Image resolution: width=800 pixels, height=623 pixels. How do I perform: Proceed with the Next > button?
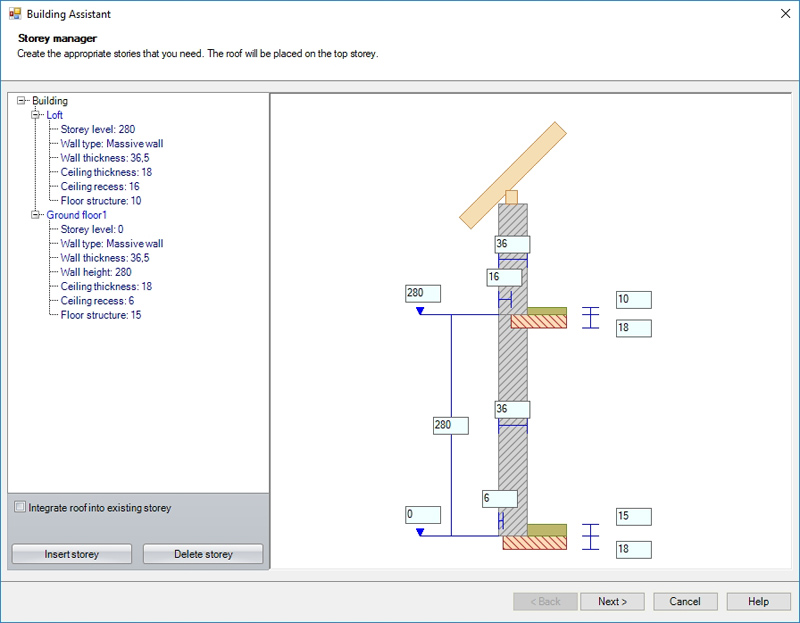(x=612, y=601)
